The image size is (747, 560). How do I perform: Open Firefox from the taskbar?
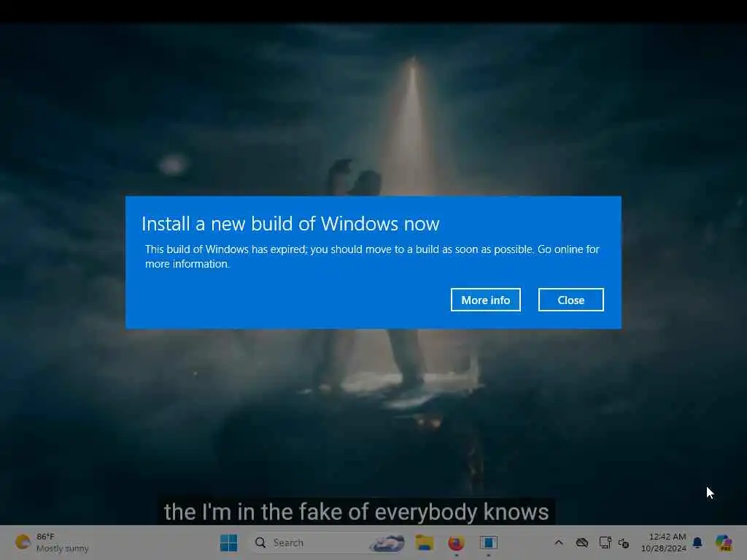coord(456,542)
